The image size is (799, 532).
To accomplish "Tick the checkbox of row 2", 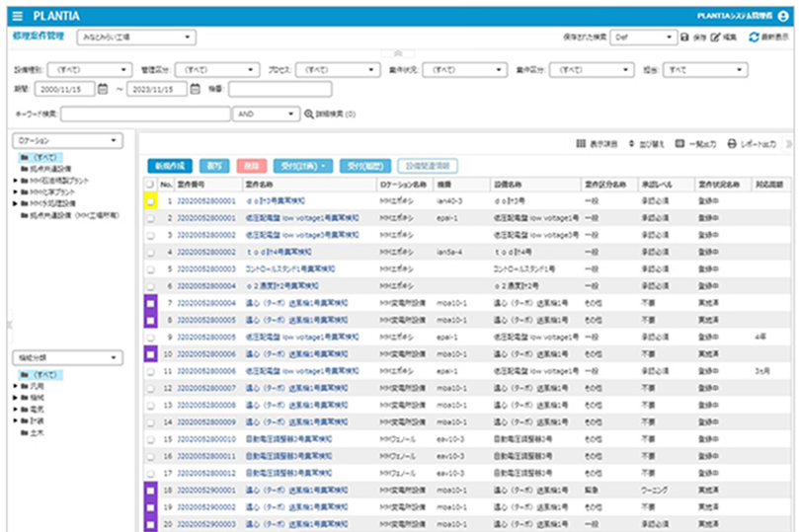I will pyautogui.click(x=150, y=218).
